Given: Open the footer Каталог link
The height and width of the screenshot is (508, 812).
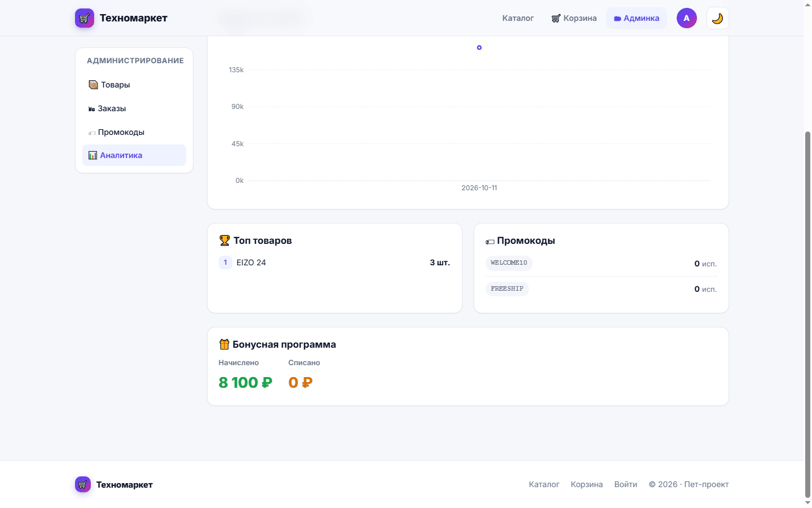Looking at the screenshot, I should tap(544, 484).
